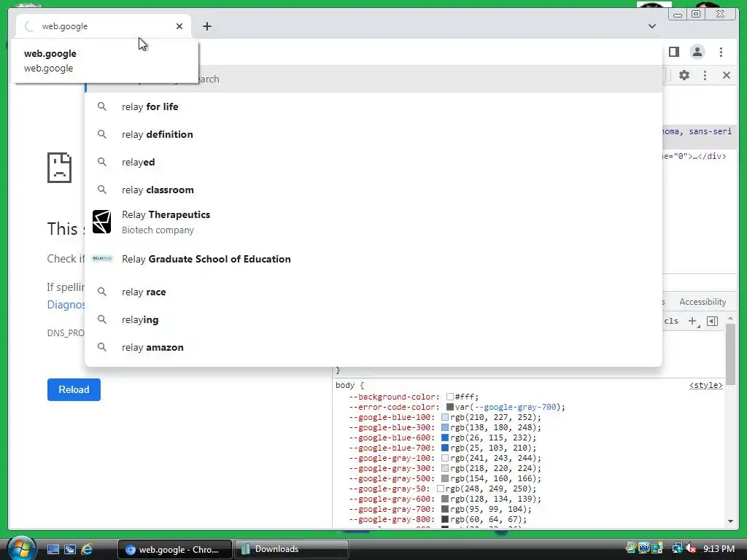Click the web.google Chrome taskbar button
Viewport: 747px width, 560px height.
174,549
